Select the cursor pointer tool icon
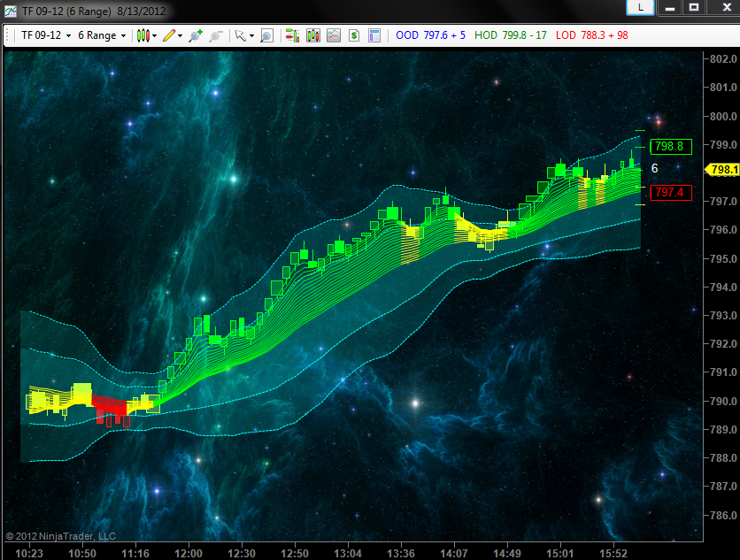The width and height of the screenshot is (740, 560). 240,35
